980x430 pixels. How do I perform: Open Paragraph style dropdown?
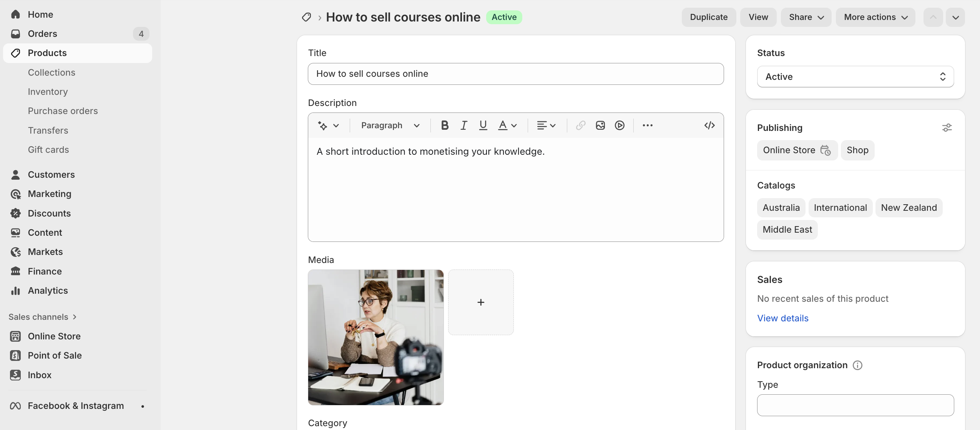tap(390, 126)
